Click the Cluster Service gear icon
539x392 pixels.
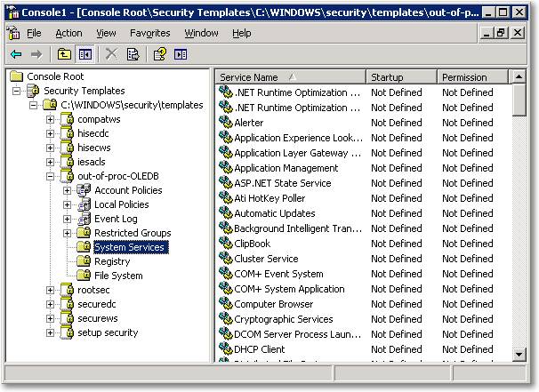pos(226,258)
